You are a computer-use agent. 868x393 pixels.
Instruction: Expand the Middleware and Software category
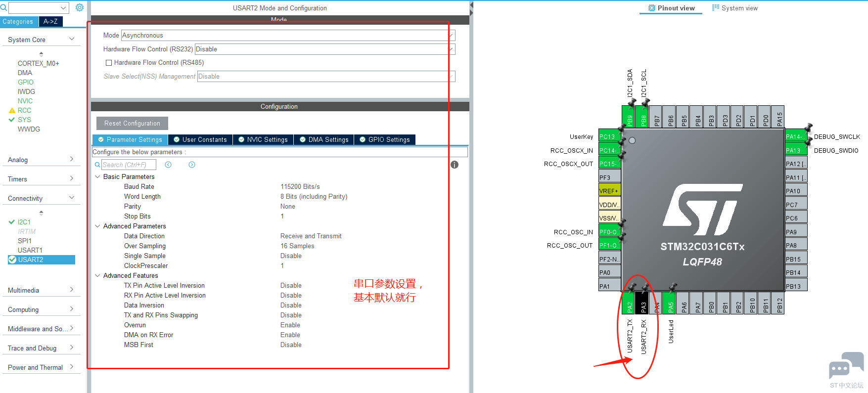tap(72, 328)
